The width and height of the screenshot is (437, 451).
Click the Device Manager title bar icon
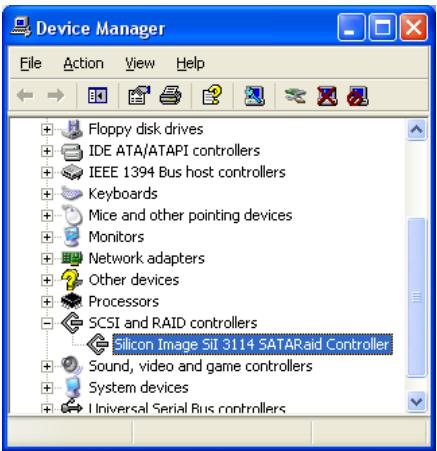[21, 28]
